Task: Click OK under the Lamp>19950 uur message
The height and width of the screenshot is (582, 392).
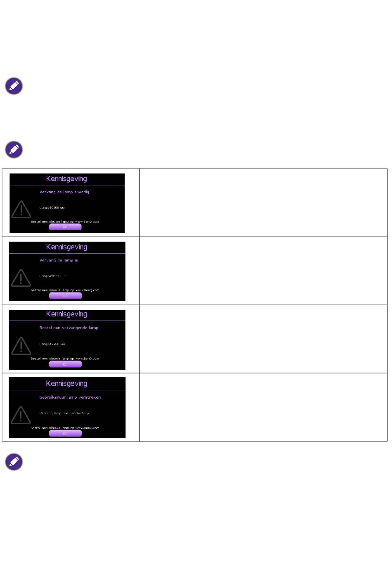Action: [65, 364]
